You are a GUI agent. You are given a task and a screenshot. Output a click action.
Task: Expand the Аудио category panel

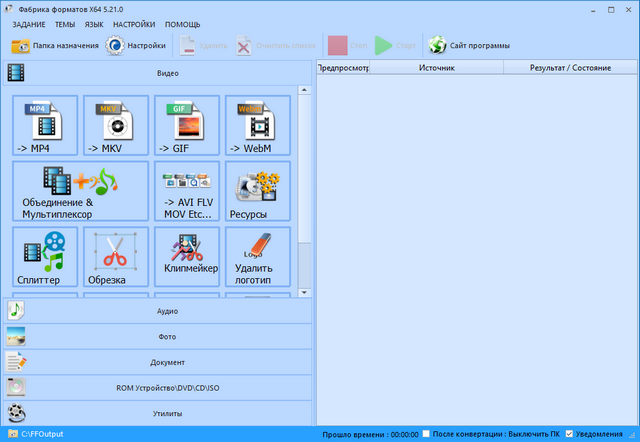pos(160,311)
